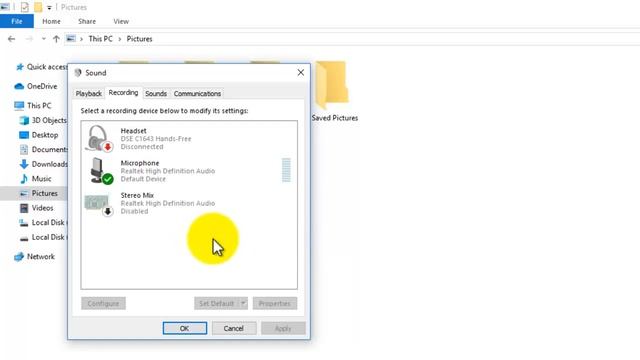Screen dimensions: 640x360
Task: Click the Apply button
Action: point(283,328)
